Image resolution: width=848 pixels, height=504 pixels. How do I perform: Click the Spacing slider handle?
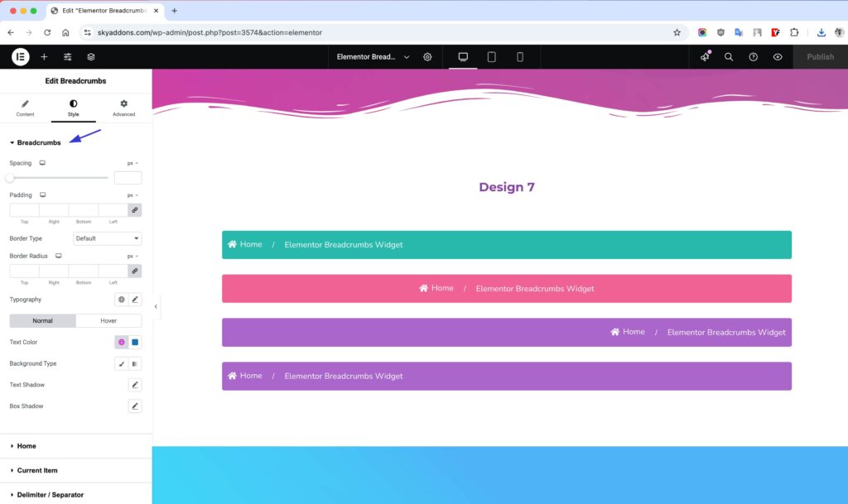click(10, 178)
